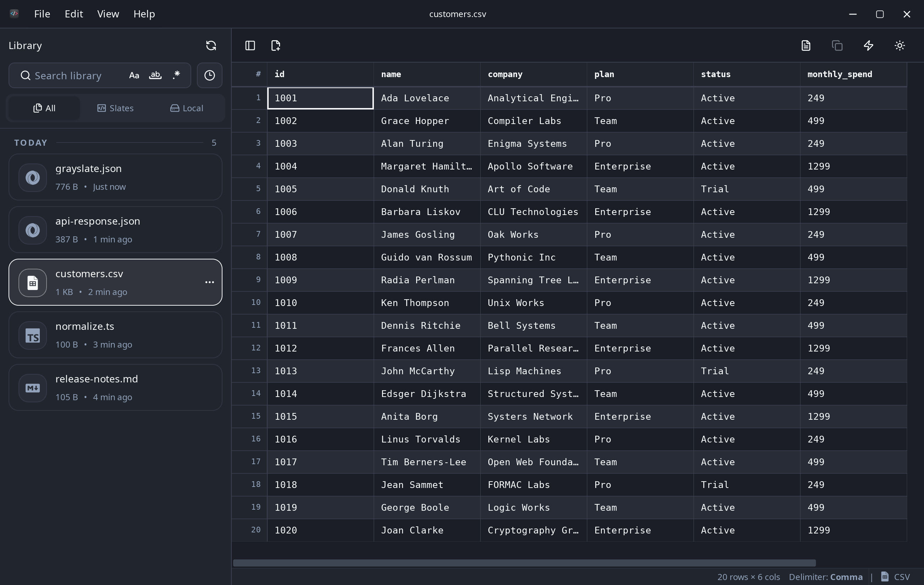
Task: Click the lightning bolt actions icon
Action: (868, 46)
